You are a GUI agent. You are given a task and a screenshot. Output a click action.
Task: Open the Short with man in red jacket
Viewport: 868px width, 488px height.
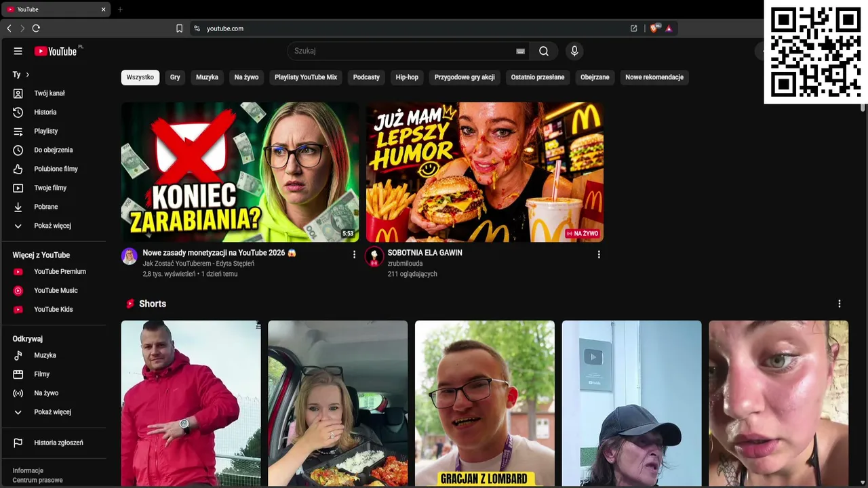point(191,403)
